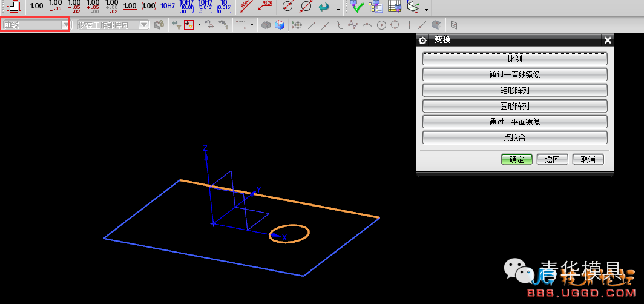Toggle the existing point plus snap
Image resolution: width=644 pixels, height=304 pixels.
click(409, 25)
